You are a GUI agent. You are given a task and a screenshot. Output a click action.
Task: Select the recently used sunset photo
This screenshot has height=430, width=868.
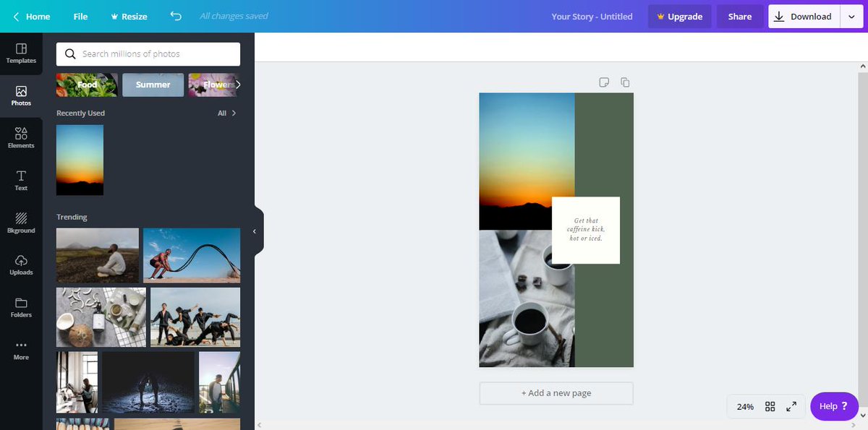pyautogui.click(x=80, y=160)
